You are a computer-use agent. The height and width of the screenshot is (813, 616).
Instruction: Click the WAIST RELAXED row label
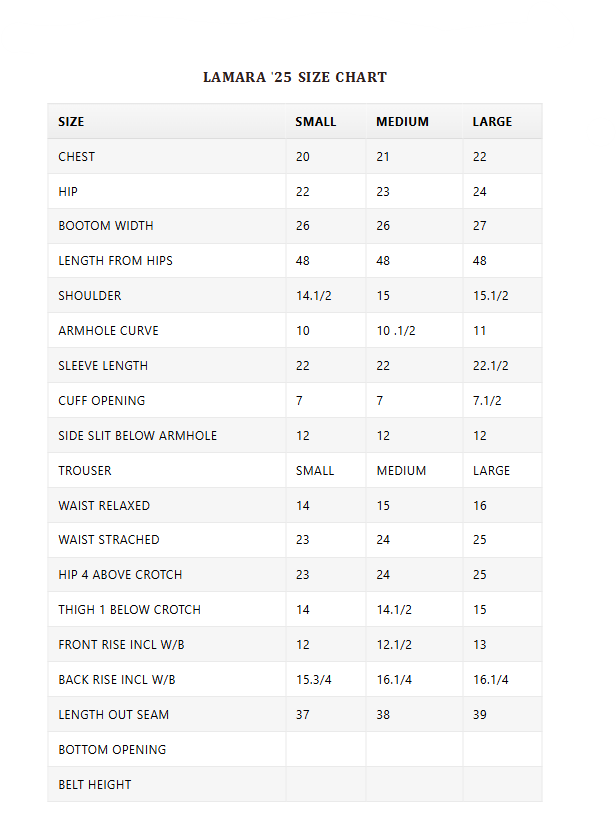104,506
